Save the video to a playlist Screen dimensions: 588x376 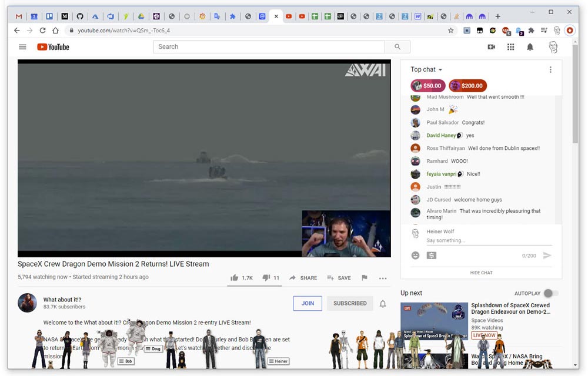tap(339, 278)
